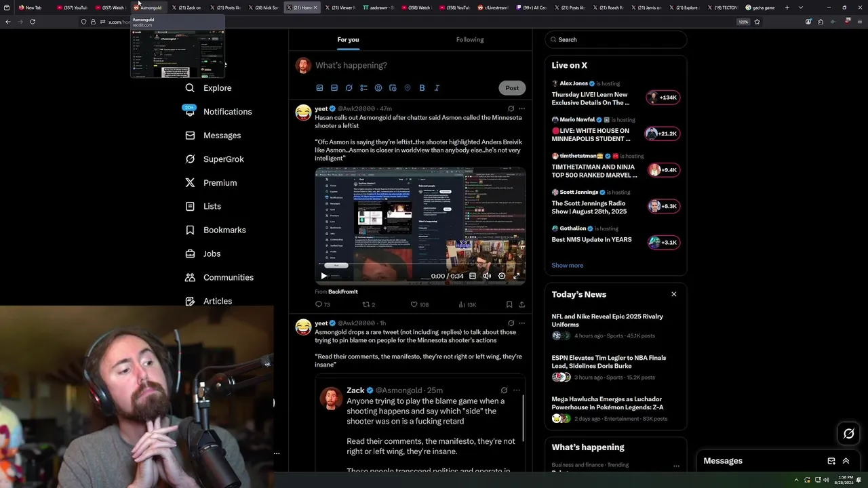Open Communities in the sidebar
Screen dimensions: 868x488
point(219,278)
